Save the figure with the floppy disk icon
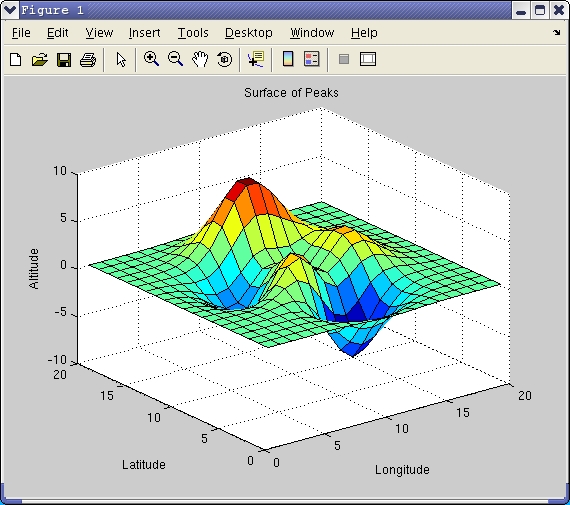 click(64, 60)
